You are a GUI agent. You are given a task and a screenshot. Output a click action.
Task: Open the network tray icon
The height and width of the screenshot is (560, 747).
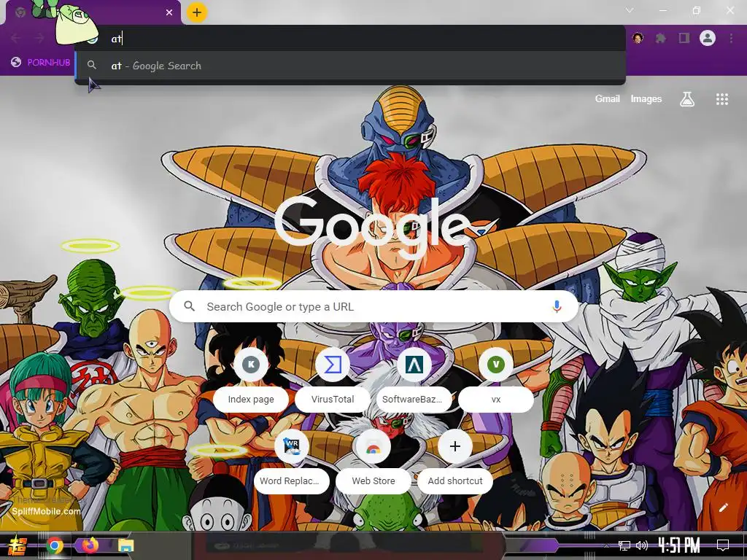[x=624, y=545]
